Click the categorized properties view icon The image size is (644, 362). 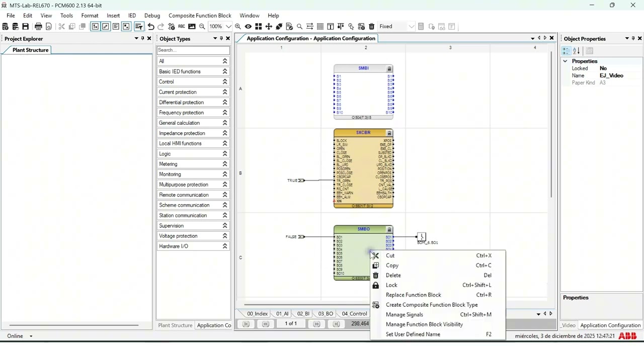tap(567, 51)
